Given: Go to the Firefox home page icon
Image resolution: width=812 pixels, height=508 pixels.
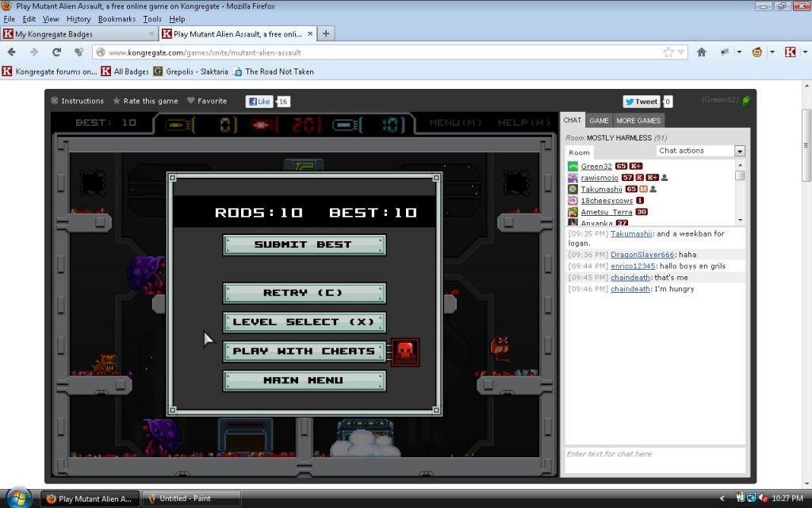Looking at the screenshot, I should point(702,52).
